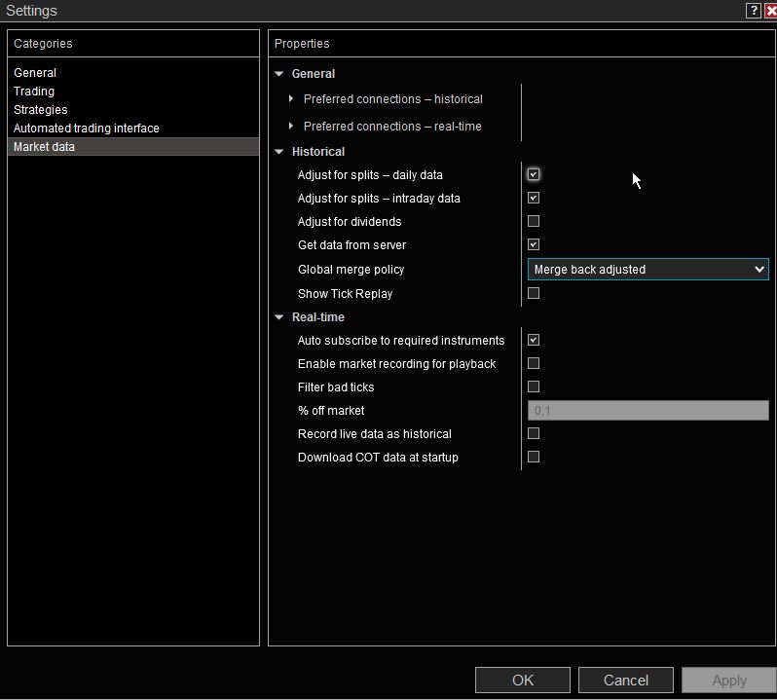Enable Adjust for dividends checkbox
The height and width of the screenshot is (700, 777).
[534, 222]
